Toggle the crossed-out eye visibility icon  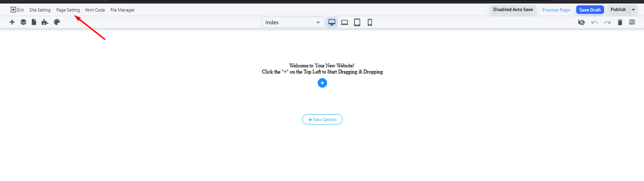pyautogui.click(x=581, y=22)
